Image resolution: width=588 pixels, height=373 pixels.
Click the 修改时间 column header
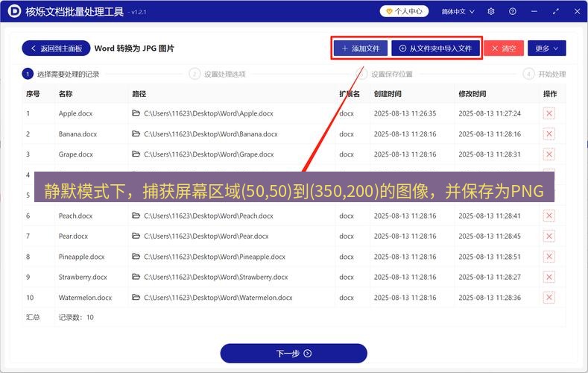tap(472, 94)
